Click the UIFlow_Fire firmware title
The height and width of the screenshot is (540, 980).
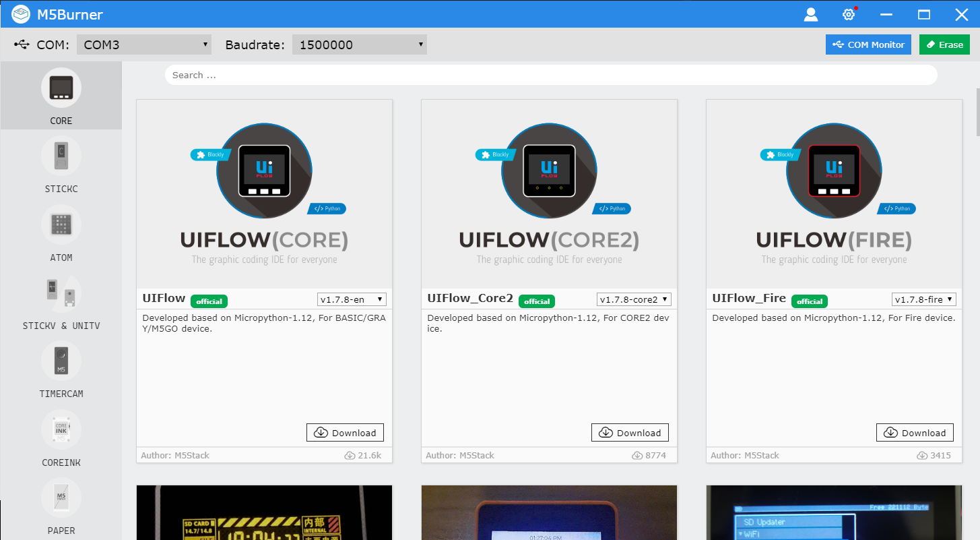pos(749,298)
